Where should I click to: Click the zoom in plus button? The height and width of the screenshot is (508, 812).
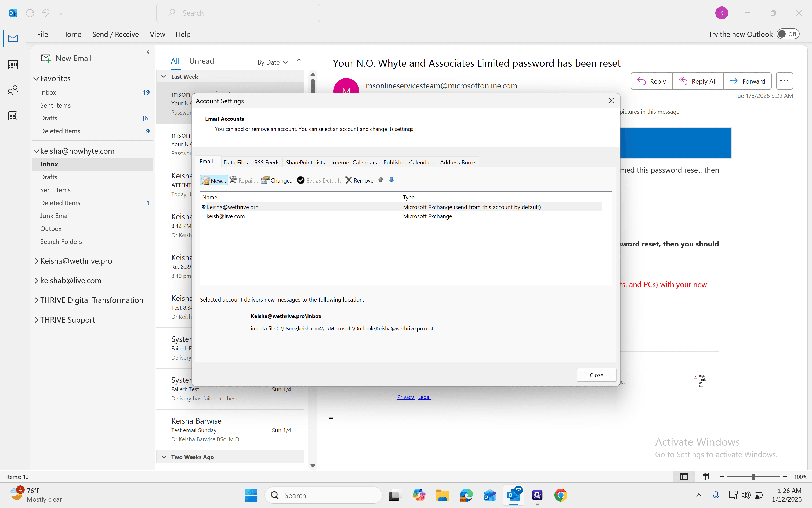(785, 476)
